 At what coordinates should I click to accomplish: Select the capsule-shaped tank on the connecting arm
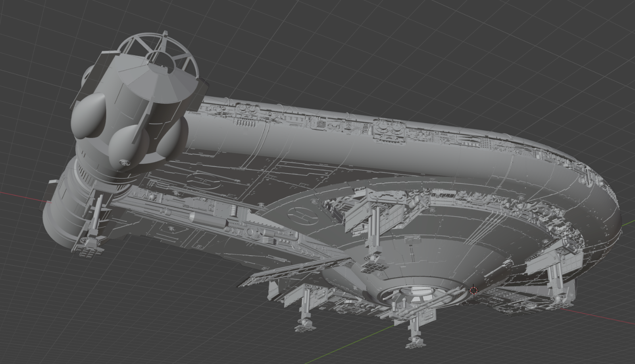coord(208,219)
